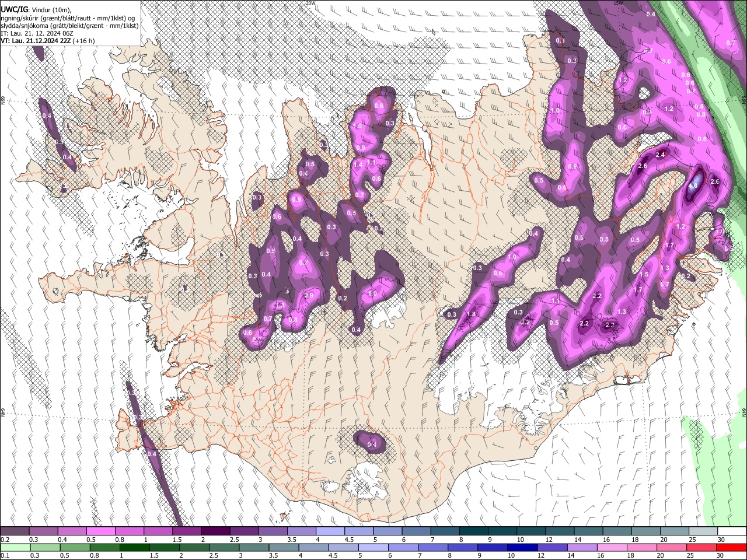The width and height of the screenshot is (747, 560).
Task: Select the lower legend swatch between 2.5 and 3
Action: [224, 548]
